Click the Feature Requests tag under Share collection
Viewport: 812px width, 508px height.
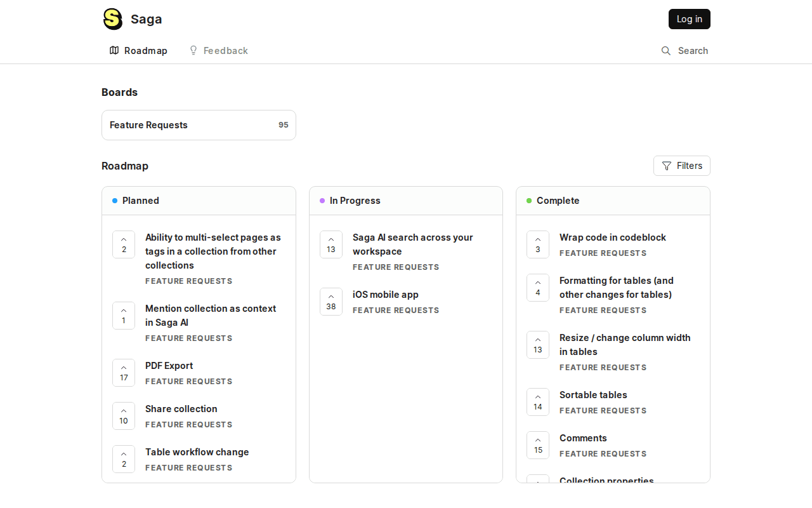[x=189, y=425]
